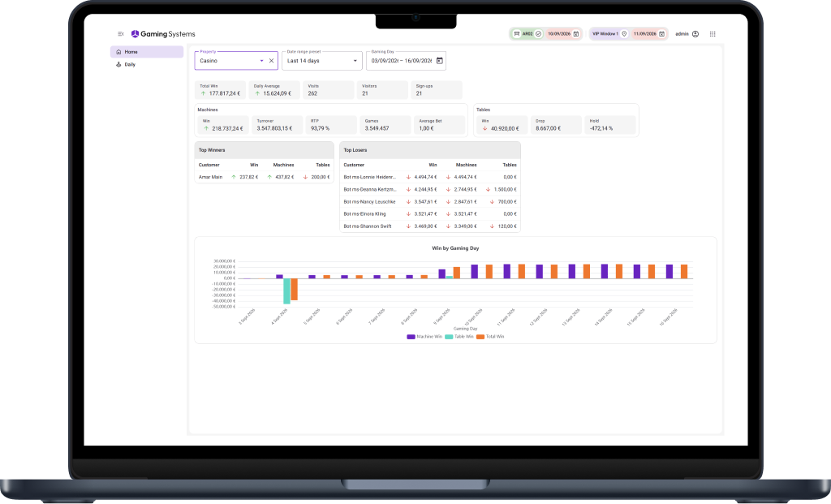Click the Machines Turnover value 3.547.803,15 €
Image resolution: width=831 pixels, height=504 pixels.
tap(274, 129)
